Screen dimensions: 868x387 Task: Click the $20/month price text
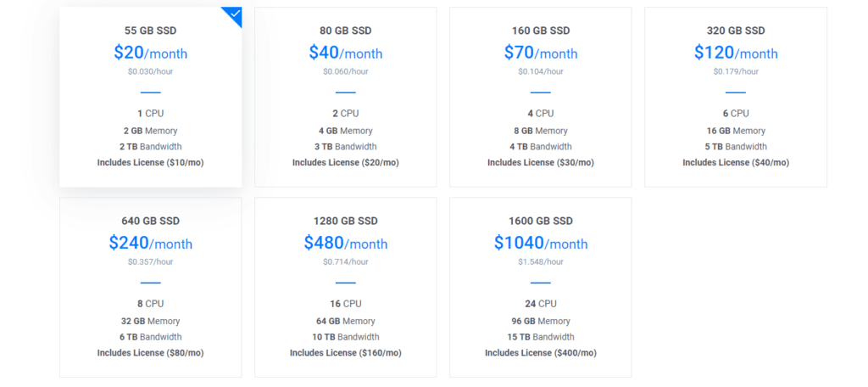tap(151, 53)
